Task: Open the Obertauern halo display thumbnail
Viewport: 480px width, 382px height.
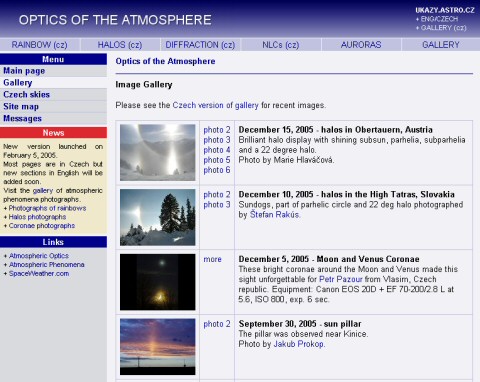Action: click(158, 152)
